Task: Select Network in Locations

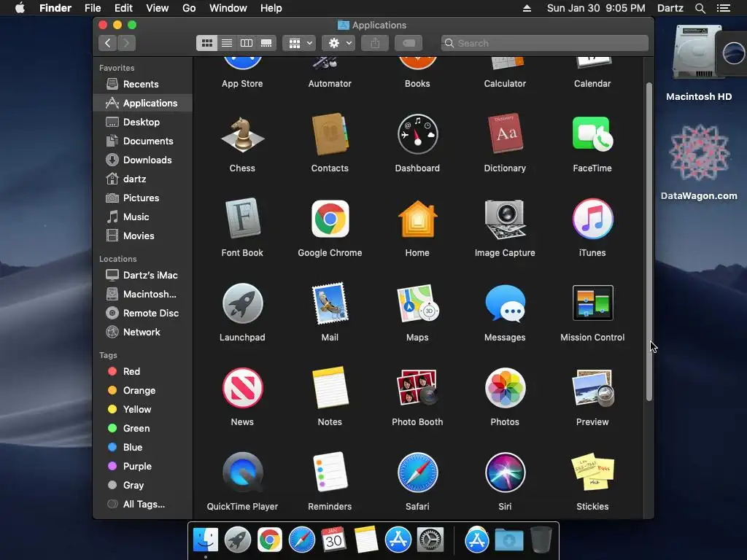Action: (x=143, y=332)
